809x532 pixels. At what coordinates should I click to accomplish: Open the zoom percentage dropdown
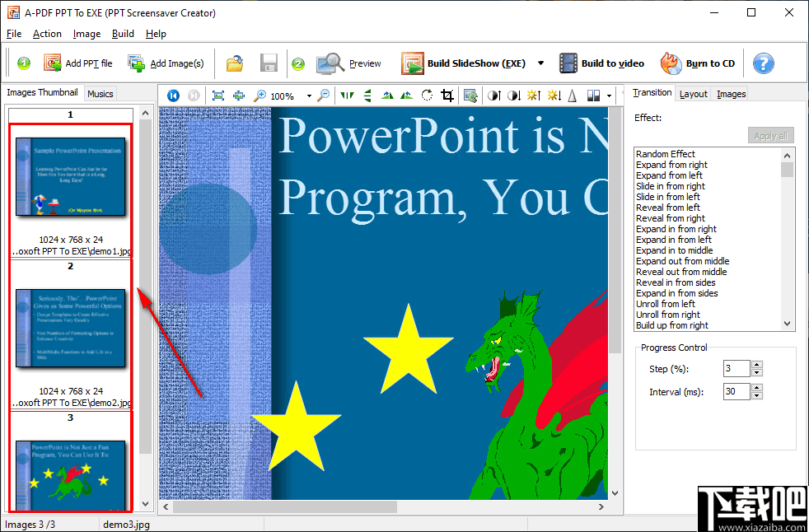308,96
